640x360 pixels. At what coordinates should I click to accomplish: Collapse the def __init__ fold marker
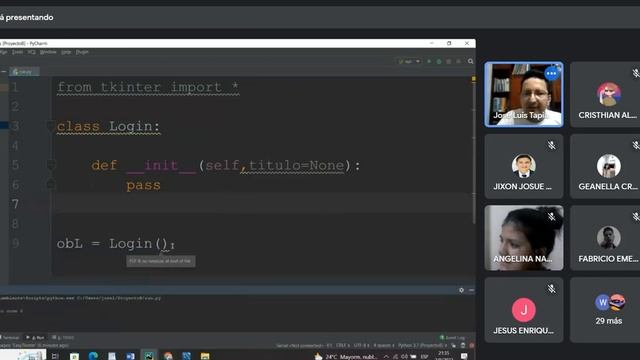coord(51,165)
